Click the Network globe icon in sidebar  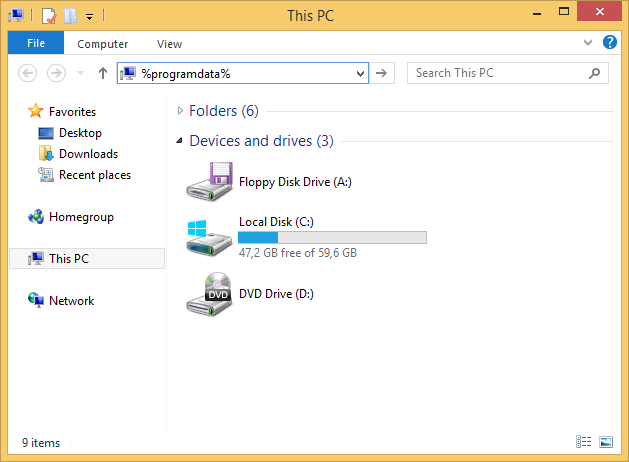coord(36,300)
